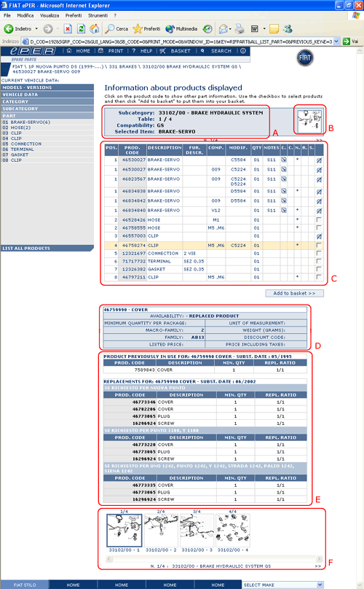Viewport: 364px width, 589px height.
Task: Stop page loading with red X icon
Action: [68, 29]
